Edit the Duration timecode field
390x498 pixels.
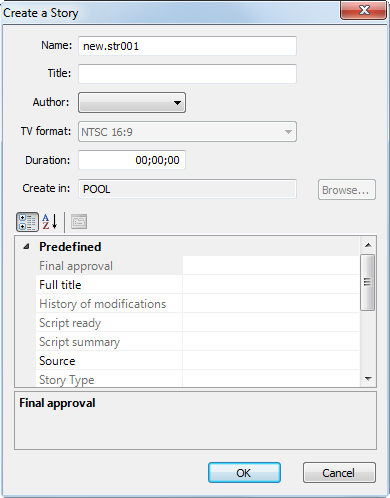(x=132, y=160)
